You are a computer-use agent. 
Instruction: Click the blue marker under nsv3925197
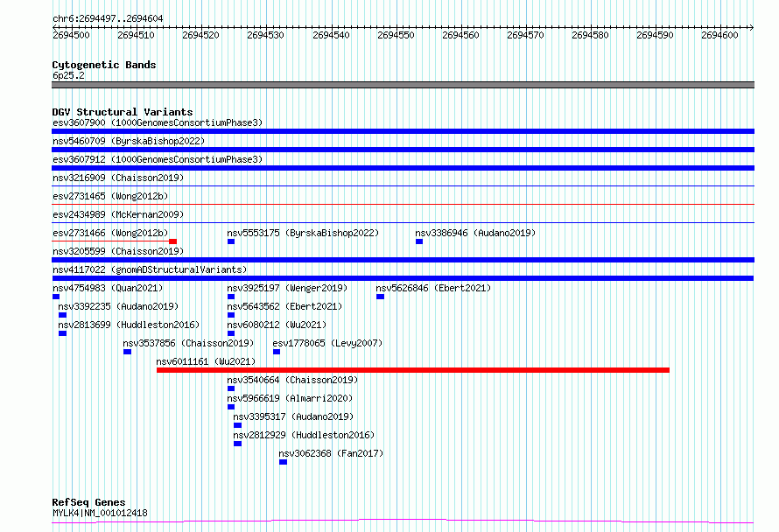point(231,297)
